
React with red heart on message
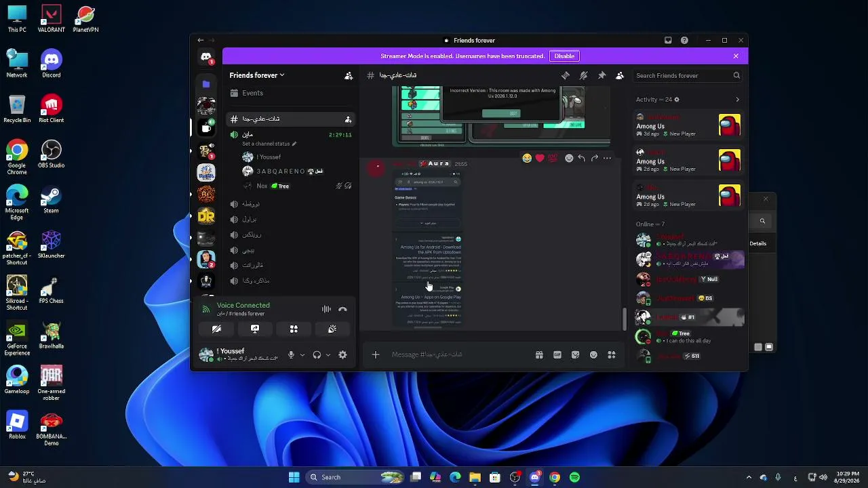540,158
